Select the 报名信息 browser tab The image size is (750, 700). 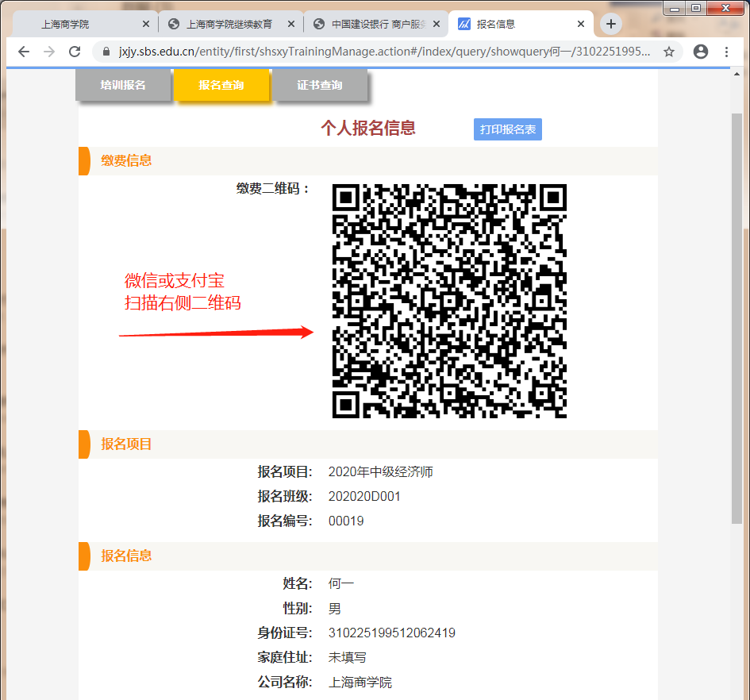tap(521, 24)
